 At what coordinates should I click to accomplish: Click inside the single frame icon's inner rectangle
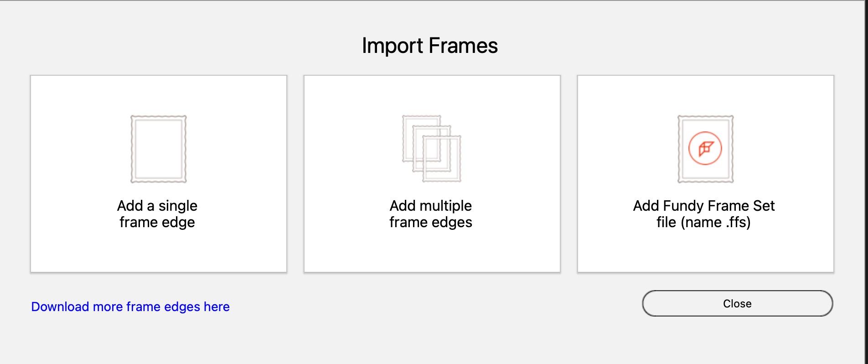click(159, 149)
